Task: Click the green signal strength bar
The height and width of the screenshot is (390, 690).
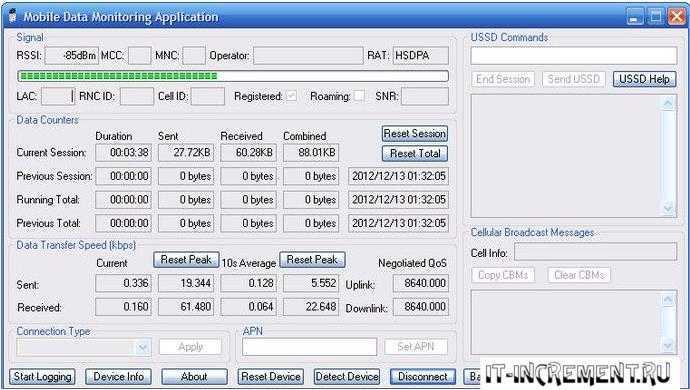Action: (233, 76)
